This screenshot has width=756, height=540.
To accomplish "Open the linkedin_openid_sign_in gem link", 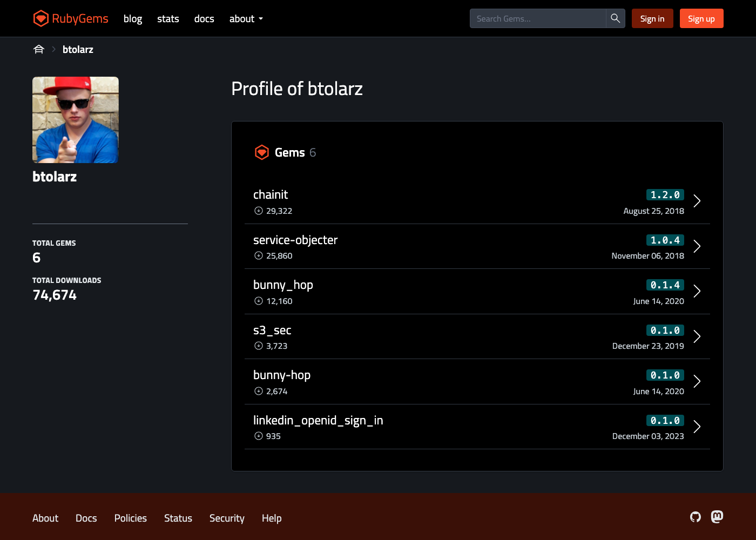I will coord(318,420).
